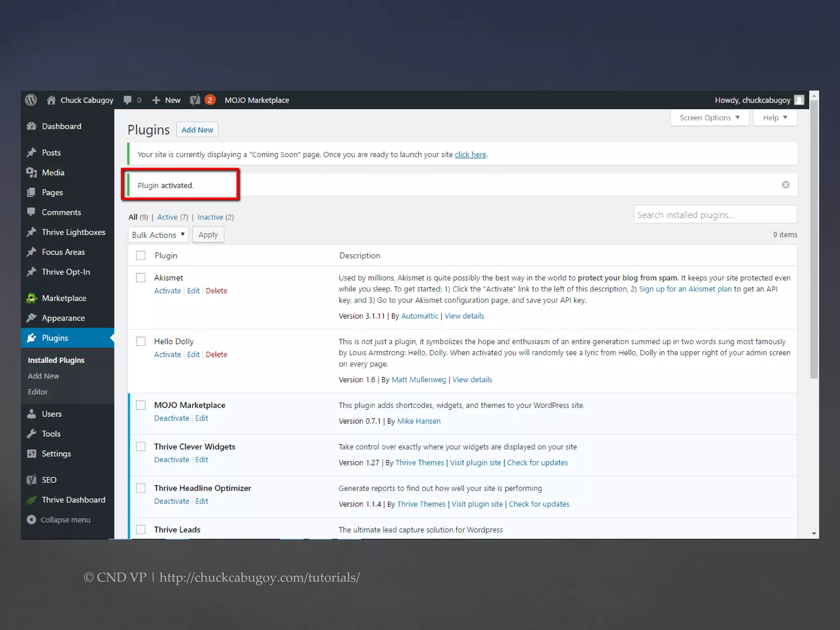Viewport: 840px width, 630px height.
Task: View the SEO notification badge 2
Action: [x=210, y=100]
